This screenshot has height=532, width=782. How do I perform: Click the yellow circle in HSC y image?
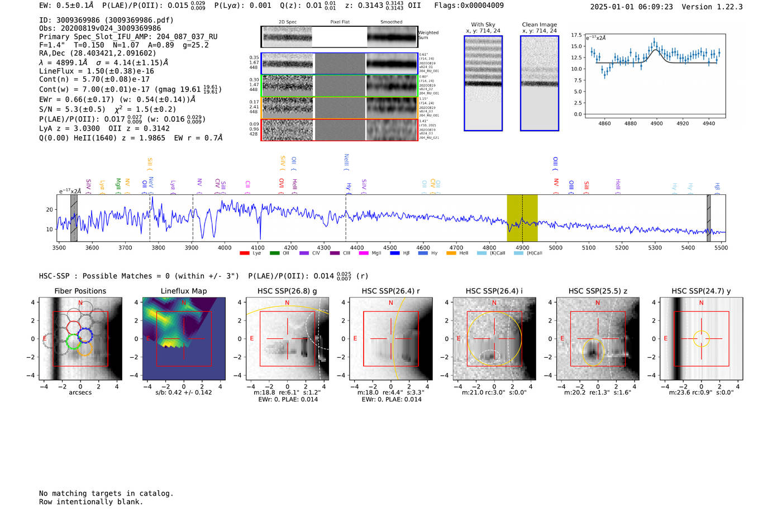[702, 339]
